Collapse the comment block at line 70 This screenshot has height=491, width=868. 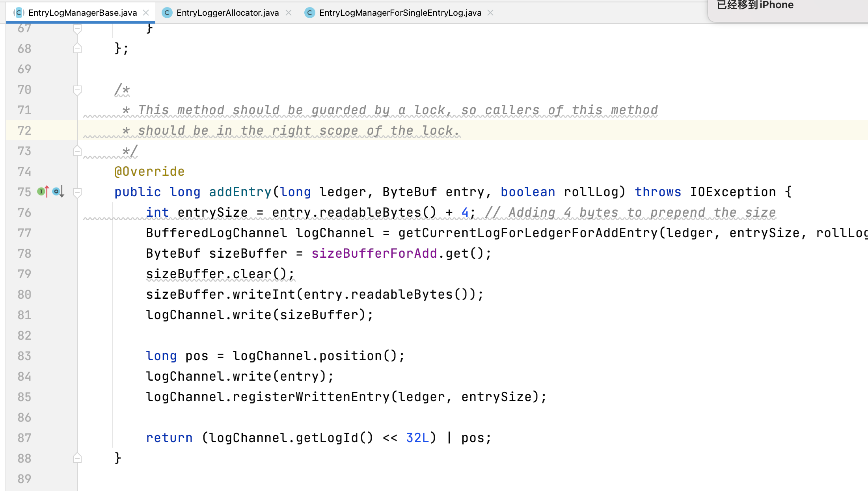point(77,90)
